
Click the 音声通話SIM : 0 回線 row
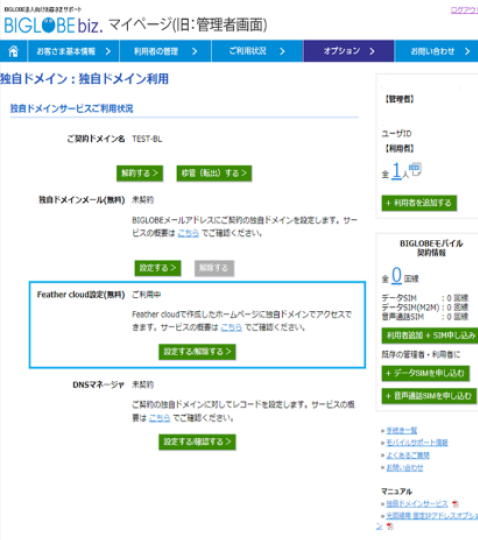[425, 317]
